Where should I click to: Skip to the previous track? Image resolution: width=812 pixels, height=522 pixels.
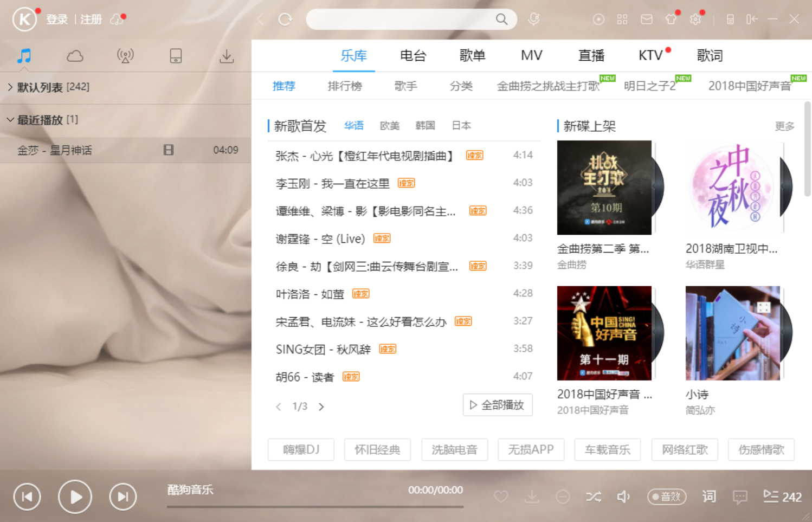27,497
